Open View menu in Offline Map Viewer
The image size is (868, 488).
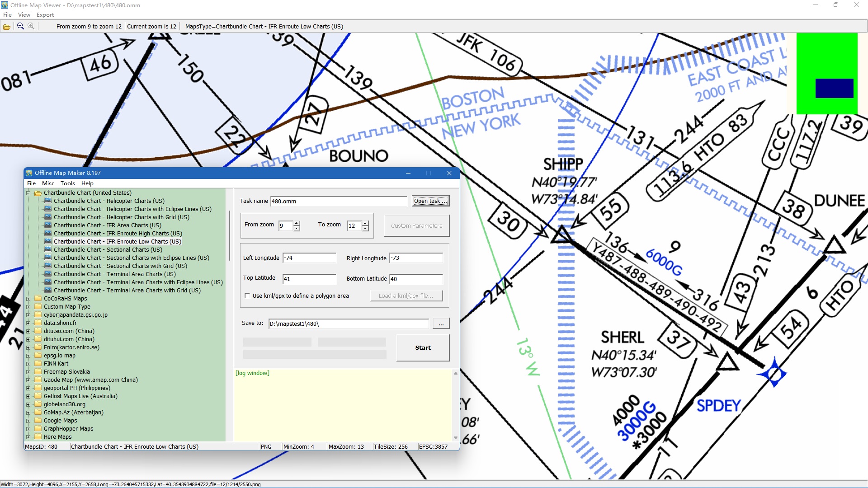click(24, 15)
